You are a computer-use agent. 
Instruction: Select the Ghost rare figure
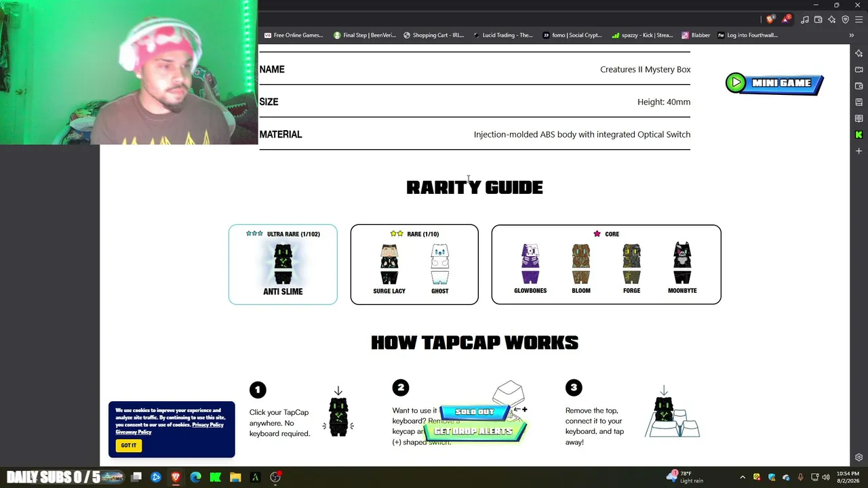439,269
